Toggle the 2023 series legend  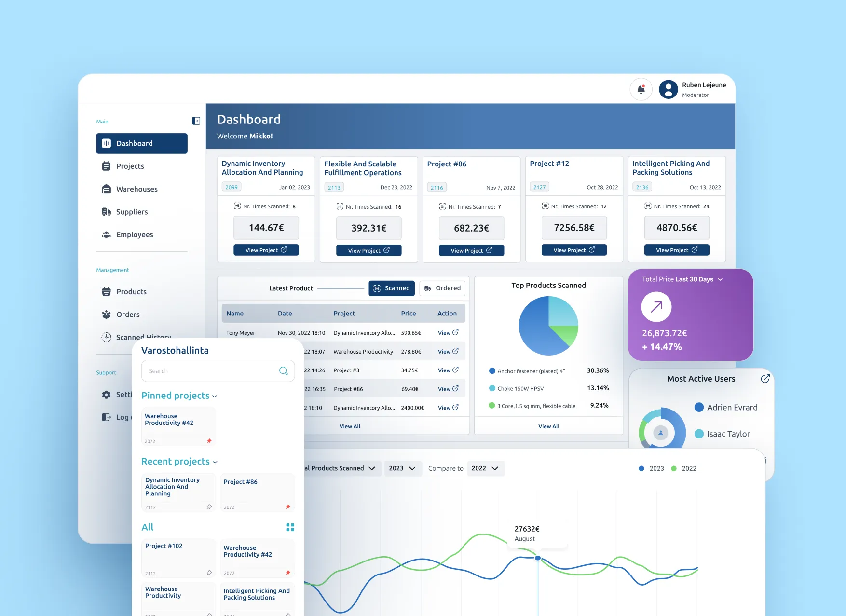[x=651, y=468]
